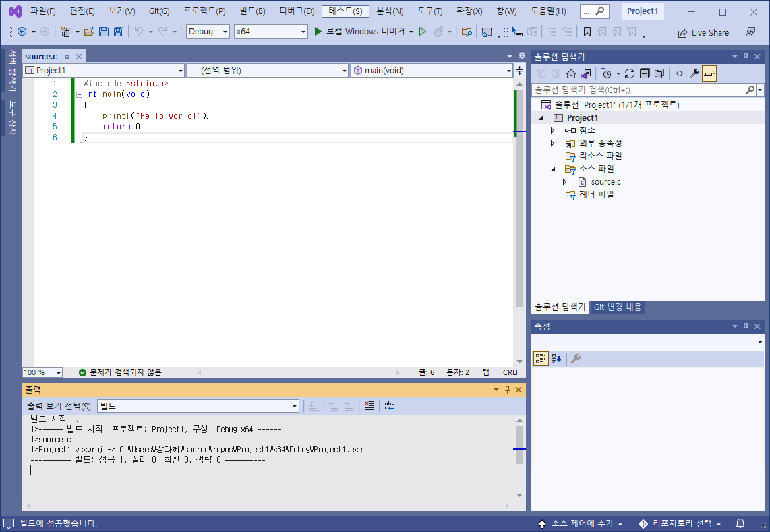Open the 100 % zoom dropdown

click(x=42, y=372)
